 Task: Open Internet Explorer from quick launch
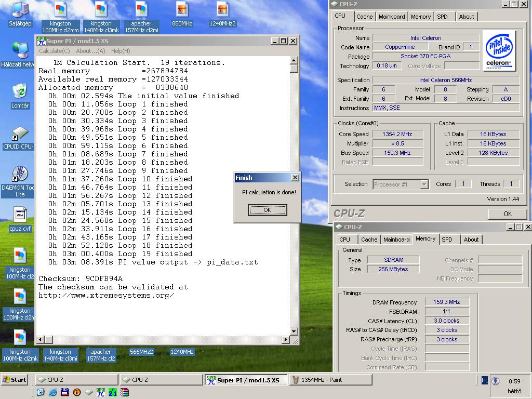click(53, 392)
